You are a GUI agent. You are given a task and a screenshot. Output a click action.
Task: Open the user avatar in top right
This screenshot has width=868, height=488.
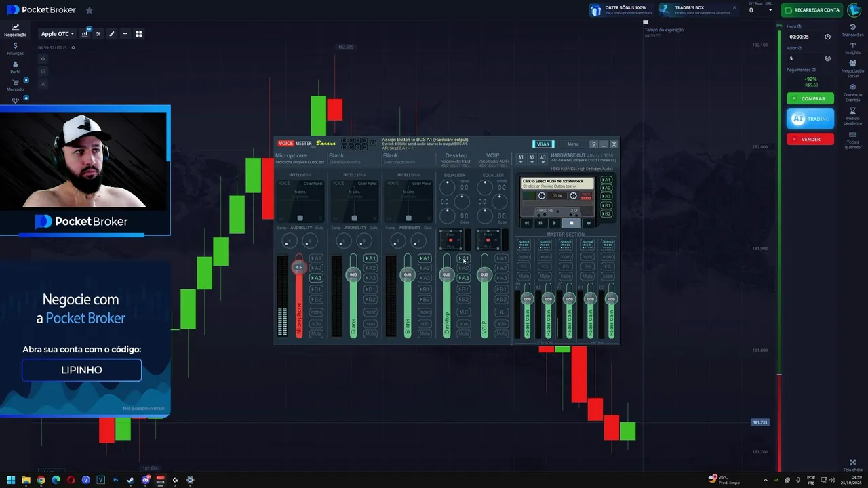[854, 9]
